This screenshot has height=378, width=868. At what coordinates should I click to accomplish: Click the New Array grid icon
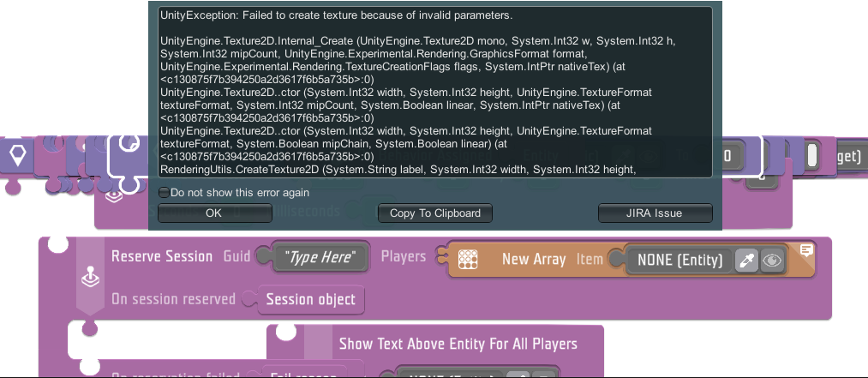(467, 259)
